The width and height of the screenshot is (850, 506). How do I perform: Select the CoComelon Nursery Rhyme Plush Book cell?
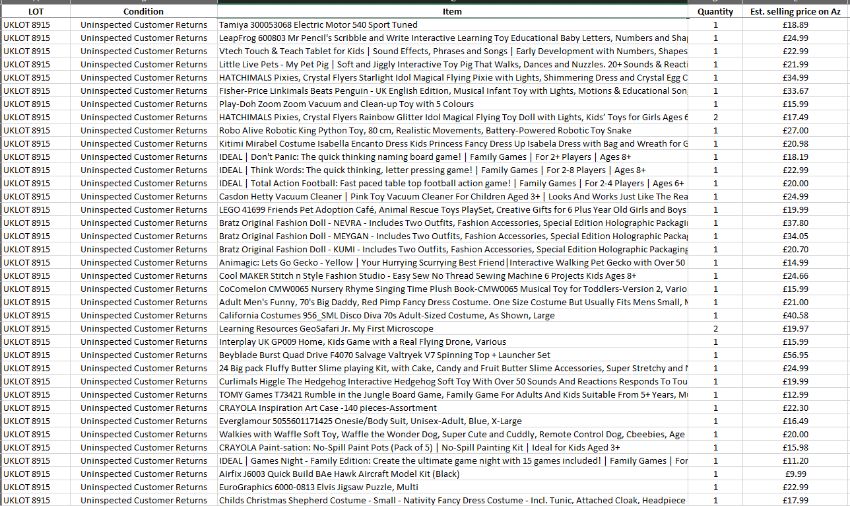[453, 289]
